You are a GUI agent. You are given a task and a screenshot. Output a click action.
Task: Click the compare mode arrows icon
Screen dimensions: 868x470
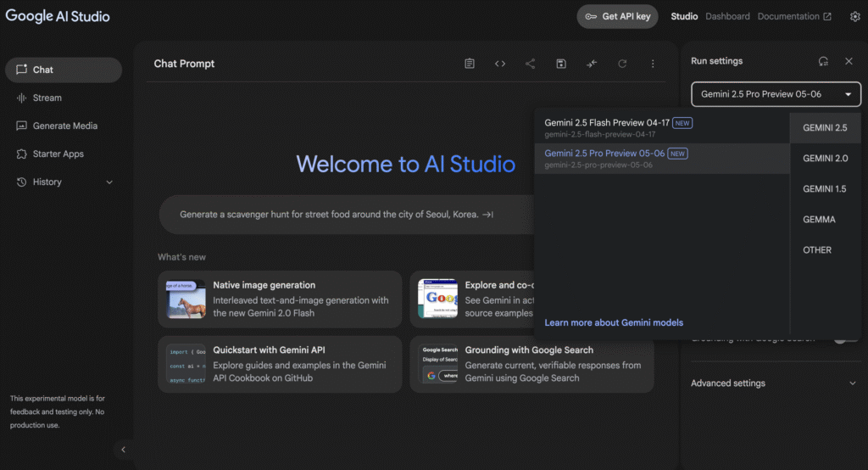click(591, 64)
